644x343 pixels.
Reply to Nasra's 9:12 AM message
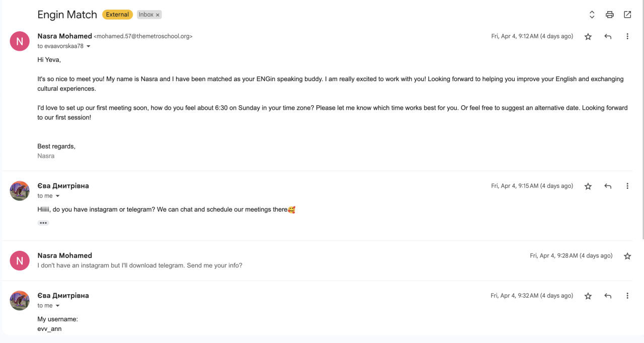point(608,36)
